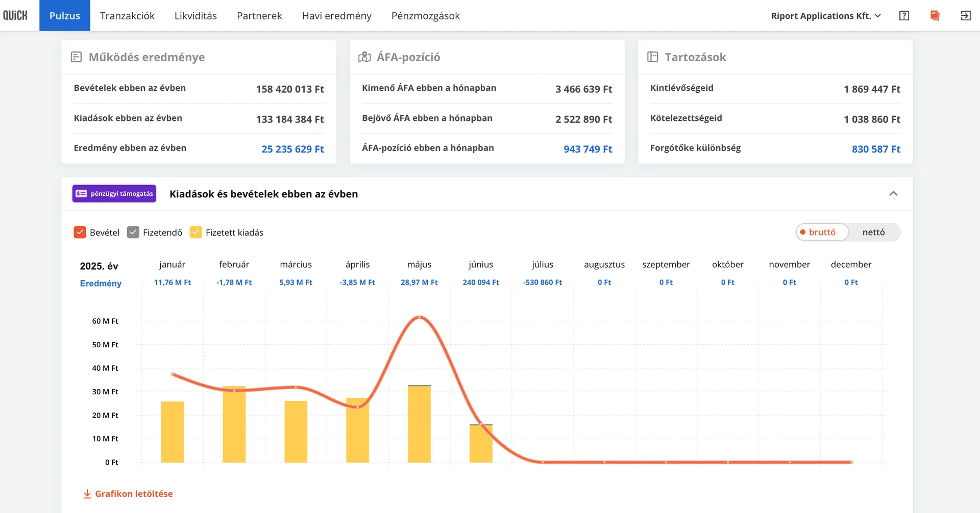Viewport: 980px width, 513px height.
Task: Open the Riport Applications Kft. company dropdown
Action: pos(826,16)
